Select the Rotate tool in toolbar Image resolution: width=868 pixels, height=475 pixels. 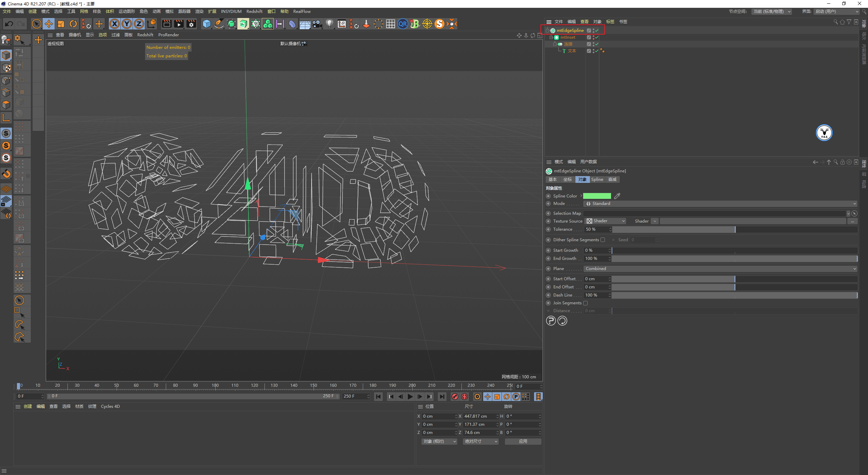[x=73, y=24]
